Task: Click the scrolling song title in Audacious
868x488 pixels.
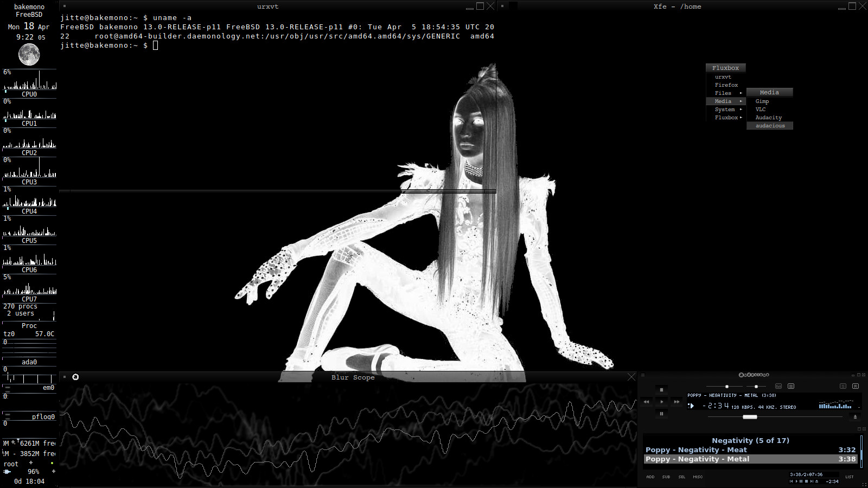Action: point(732,395)
